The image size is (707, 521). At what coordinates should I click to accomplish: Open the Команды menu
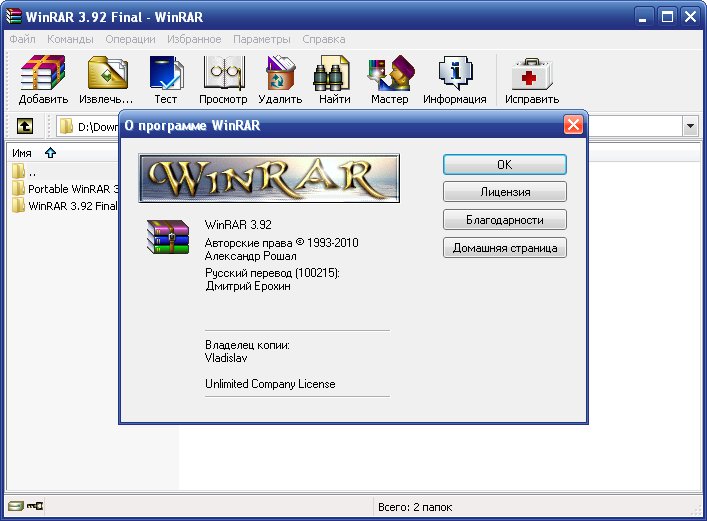coord(70,39)
